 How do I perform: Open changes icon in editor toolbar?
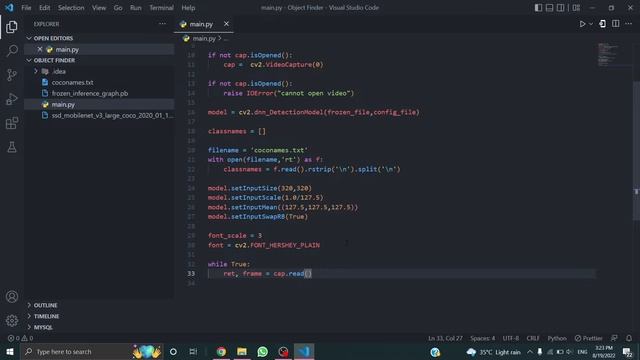[x=602, y=24]
